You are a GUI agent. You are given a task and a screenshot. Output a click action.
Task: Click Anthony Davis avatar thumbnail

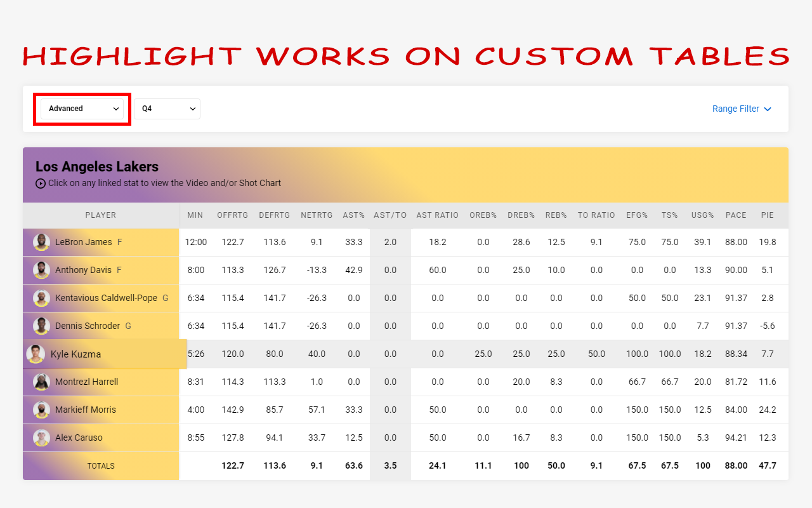[x=41, y=270]
